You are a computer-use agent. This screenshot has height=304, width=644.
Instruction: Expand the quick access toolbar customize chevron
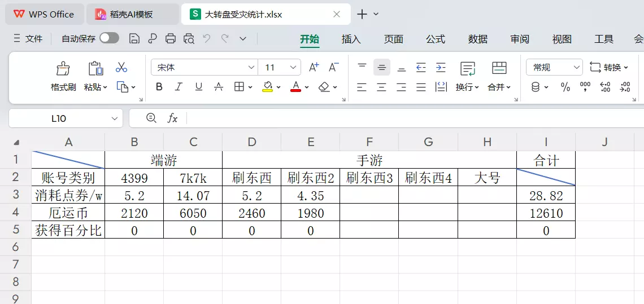(x=243, y=38)
